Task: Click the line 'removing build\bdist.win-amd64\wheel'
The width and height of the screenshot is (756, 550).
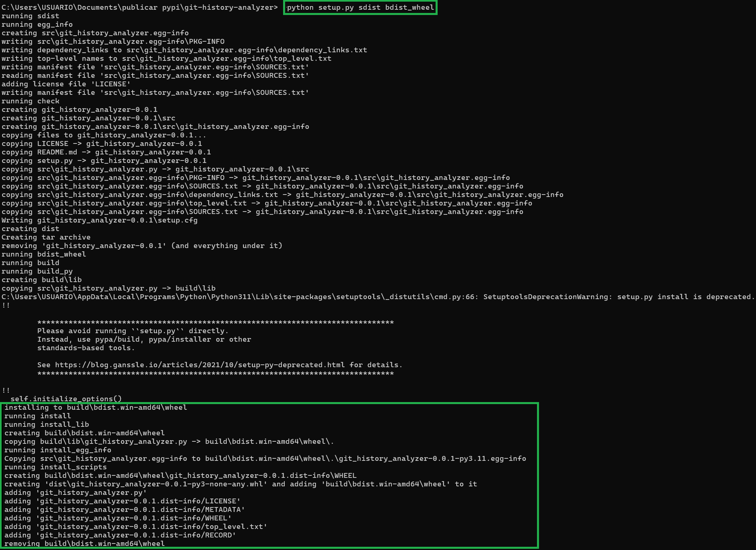Action: pyautogui.click(x=85, y=544)
